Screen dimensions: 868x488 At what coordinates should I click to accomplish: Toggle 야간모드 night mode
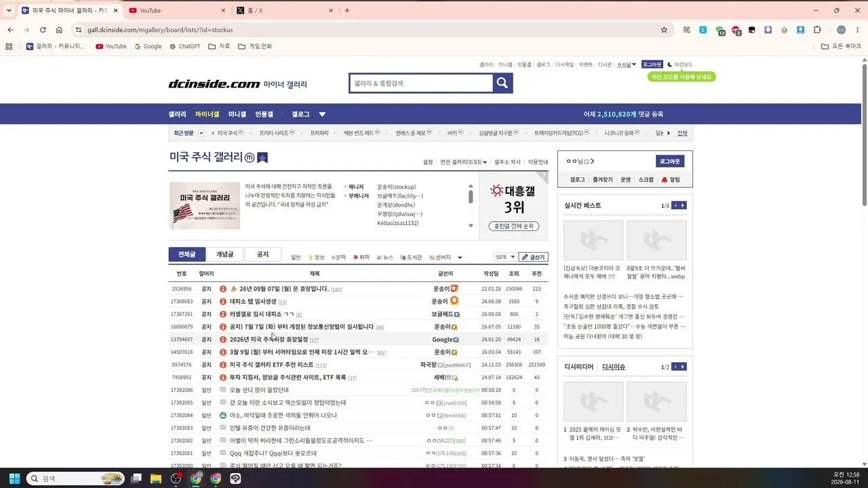tap(680, 64)
